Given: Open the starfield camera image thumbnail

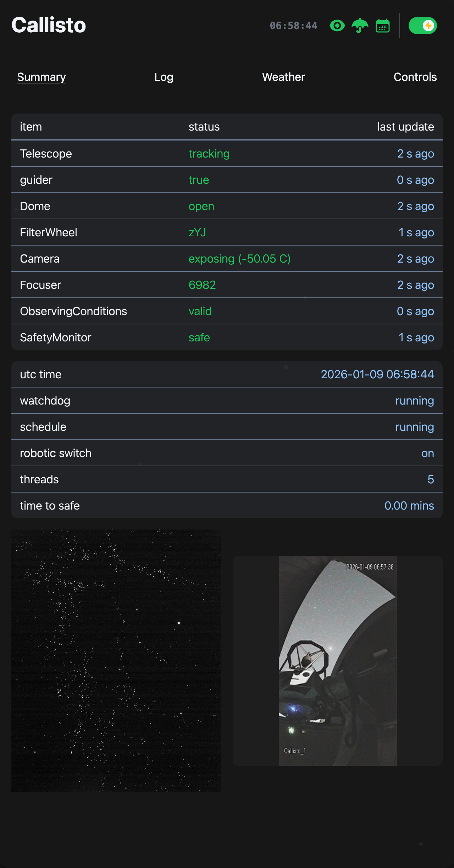Looking at the screenshot, I should (116, 660).
